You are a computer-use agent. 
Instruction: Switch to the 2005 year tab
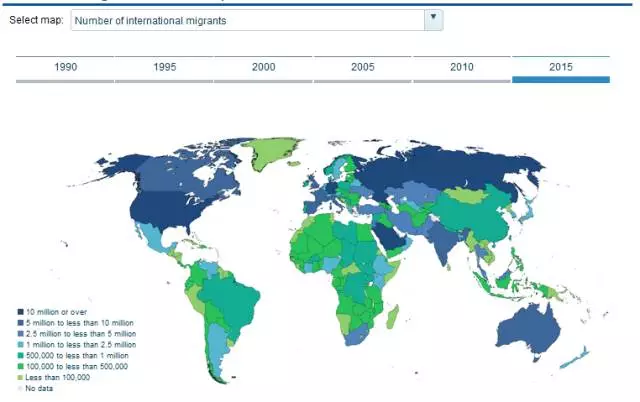(x=362, y=67)
